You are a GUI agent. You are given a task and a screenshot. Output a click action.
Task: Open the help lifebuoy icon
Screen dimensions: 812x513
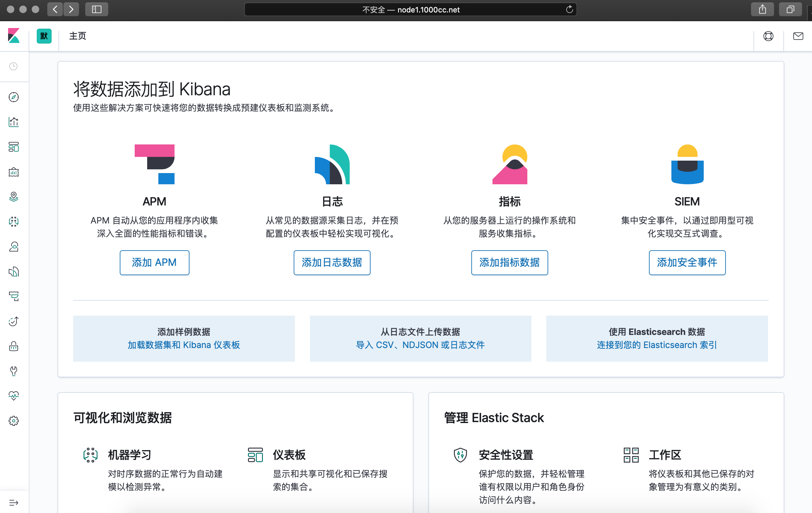coord(768,36)
